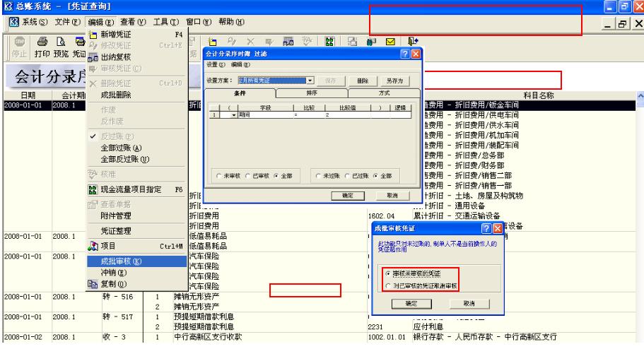Open left parenthesis dropdown in condition row 1
The image size is (644, 349).
(x=234, y=115)
